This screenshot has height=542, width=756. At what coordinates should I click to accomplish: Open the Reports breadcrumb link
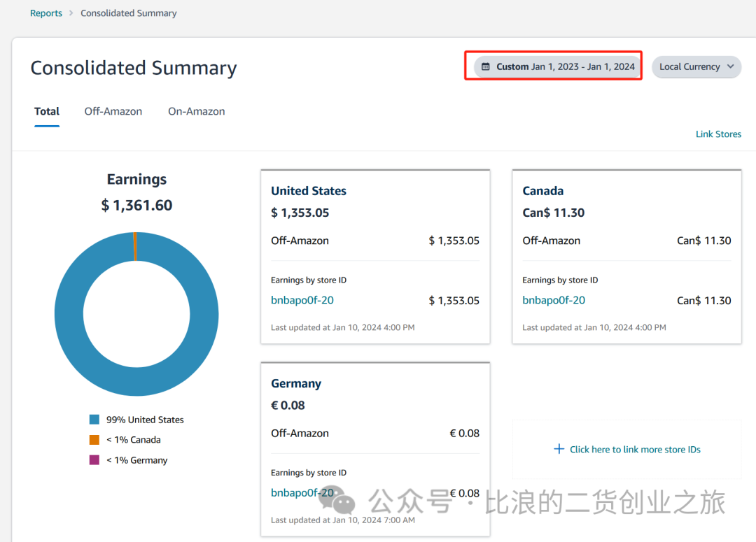45,13
